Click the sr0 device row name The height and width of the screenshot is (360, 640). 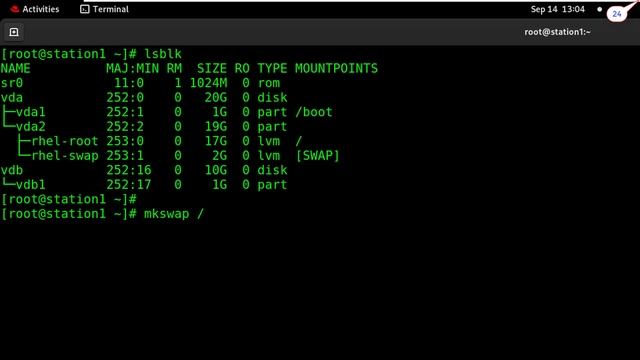[12, 83]
